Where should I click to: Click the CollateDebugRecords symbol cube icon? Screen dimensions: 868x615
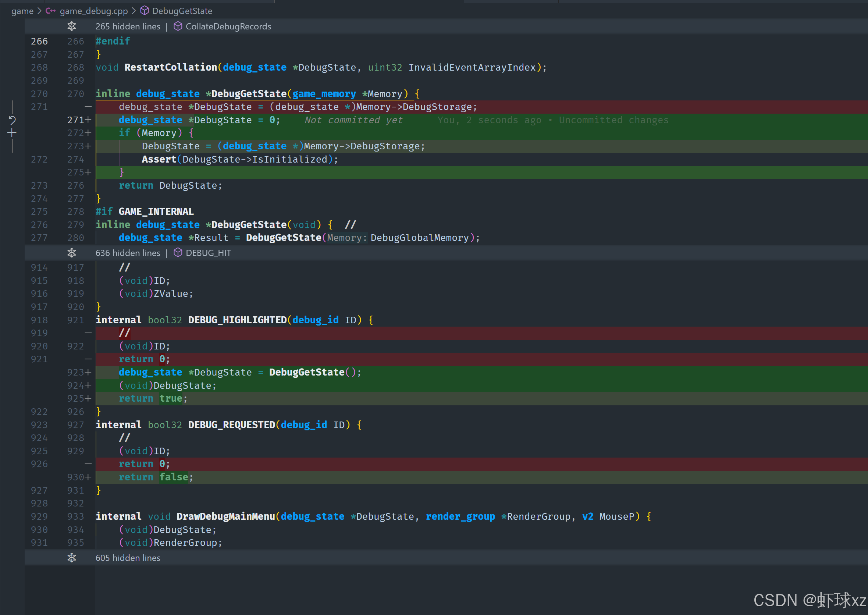(178, 26)
